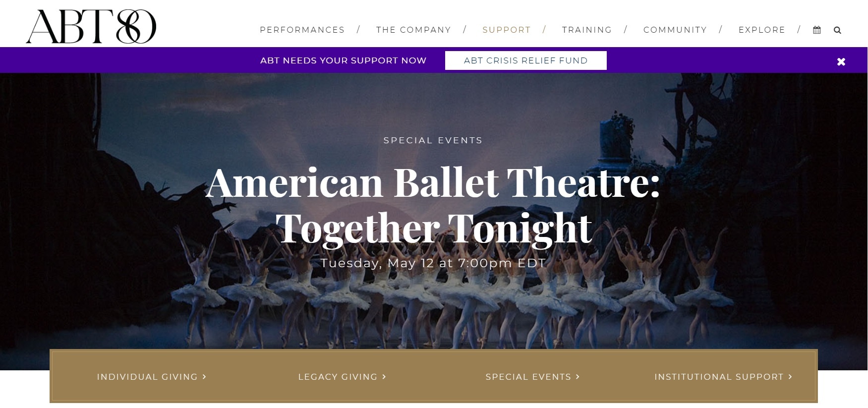Click the event date Tuesday, May 12
This screenshot has height=408, width=868.
pyautogui.click(x=433, y=263)
